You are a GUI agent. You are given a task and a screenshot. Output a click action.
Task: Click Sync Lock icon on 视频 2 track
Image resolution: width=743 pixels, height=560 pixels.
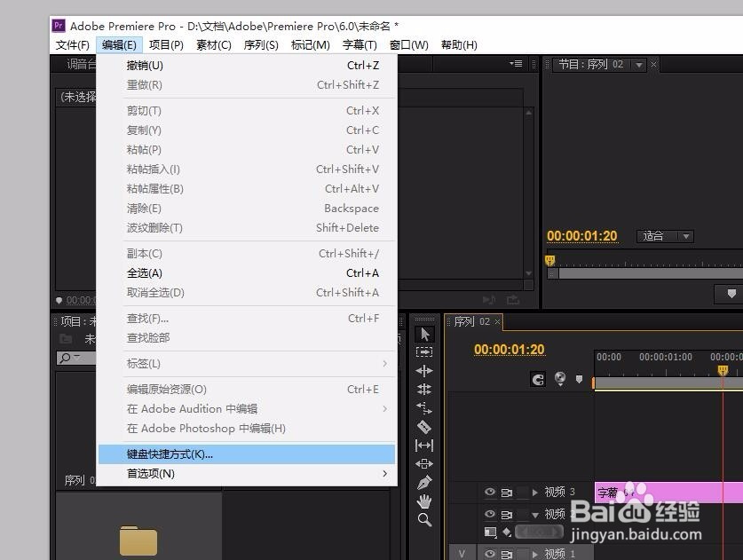[x=507, y=515]
